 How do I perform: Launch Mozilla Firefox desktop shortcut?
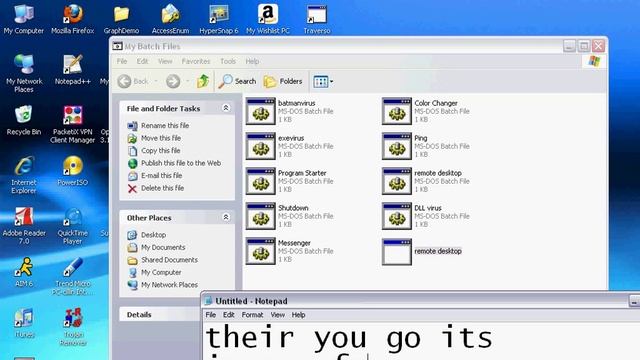(x=73, y=19)
